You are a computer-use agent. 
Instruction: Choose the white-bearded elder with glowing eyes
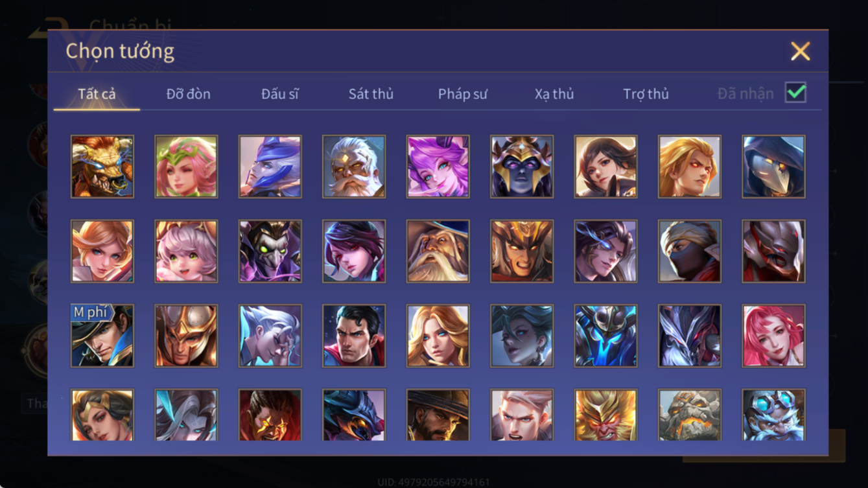354,167
